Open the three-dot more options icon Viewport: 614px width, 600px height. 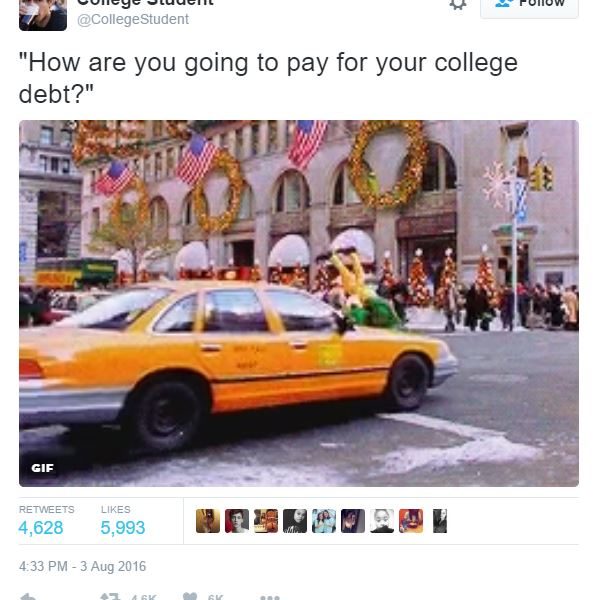[270, 597]
